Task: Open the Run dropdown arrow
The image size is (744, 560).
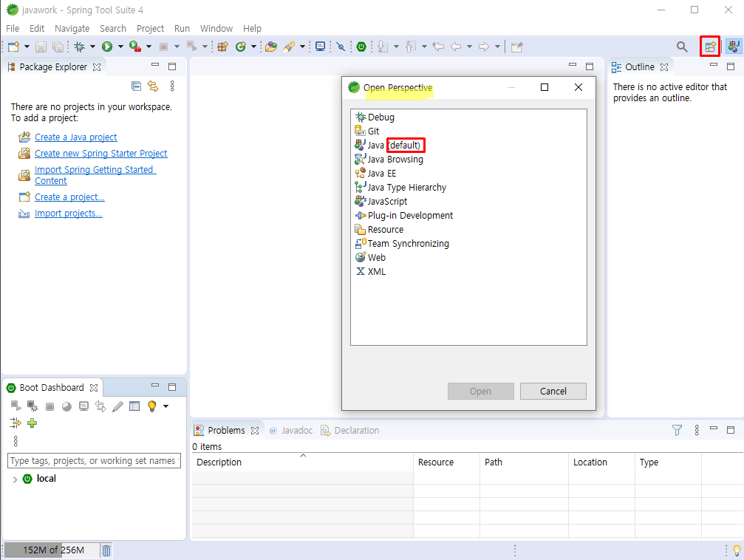Action: pyautogui.click(x=120, y=47)
